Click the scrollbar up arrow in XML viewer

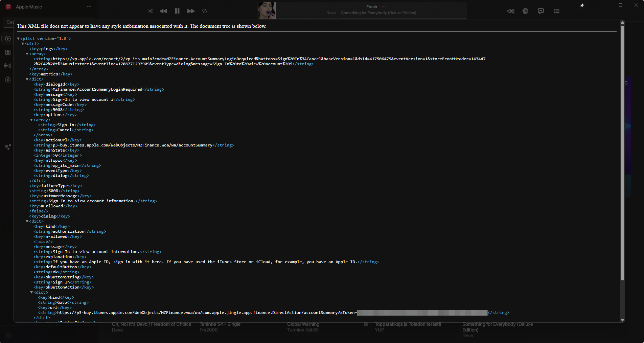622,23
